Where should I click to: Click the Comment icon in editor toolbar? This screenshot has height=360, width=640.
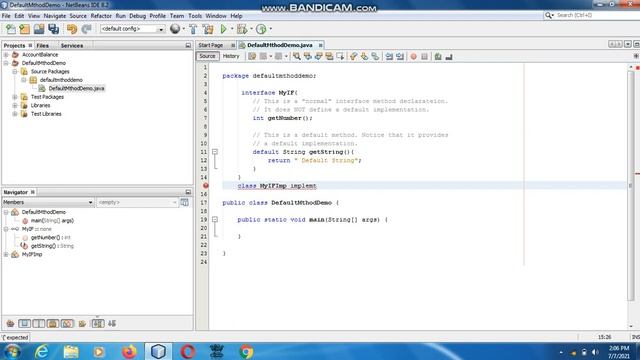coord(438,56)
